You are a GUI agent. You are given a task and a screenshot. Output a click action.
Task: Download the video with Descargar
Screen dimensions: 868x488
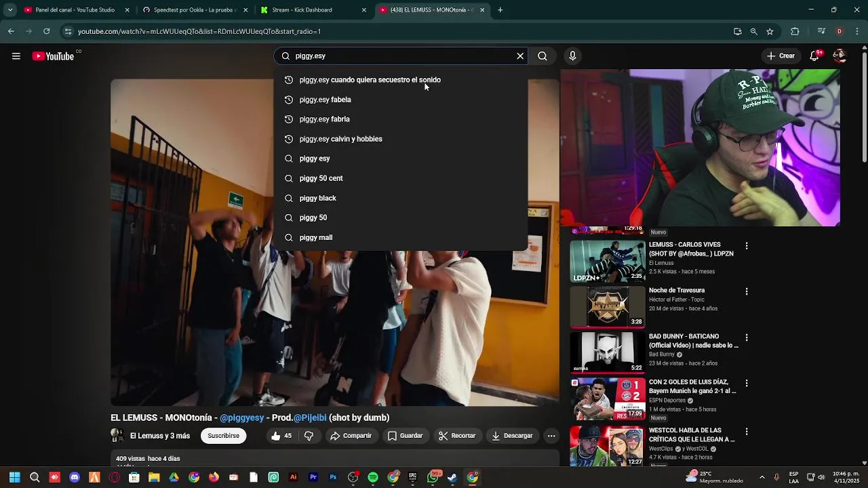pyautogui.click(x=512, y=436)
